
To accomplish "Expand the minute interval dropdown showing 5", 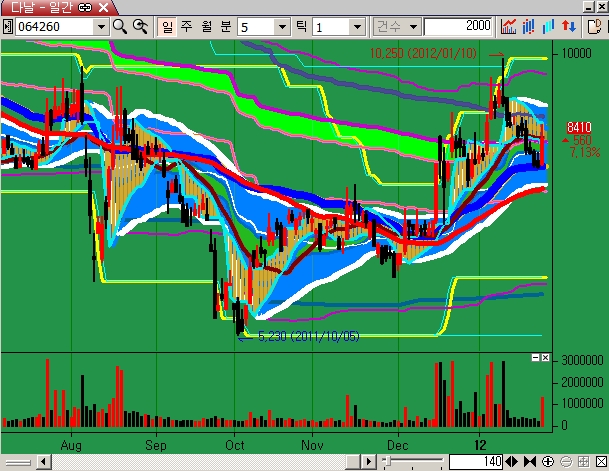I will pyautogui.click(x=281, y=26).
